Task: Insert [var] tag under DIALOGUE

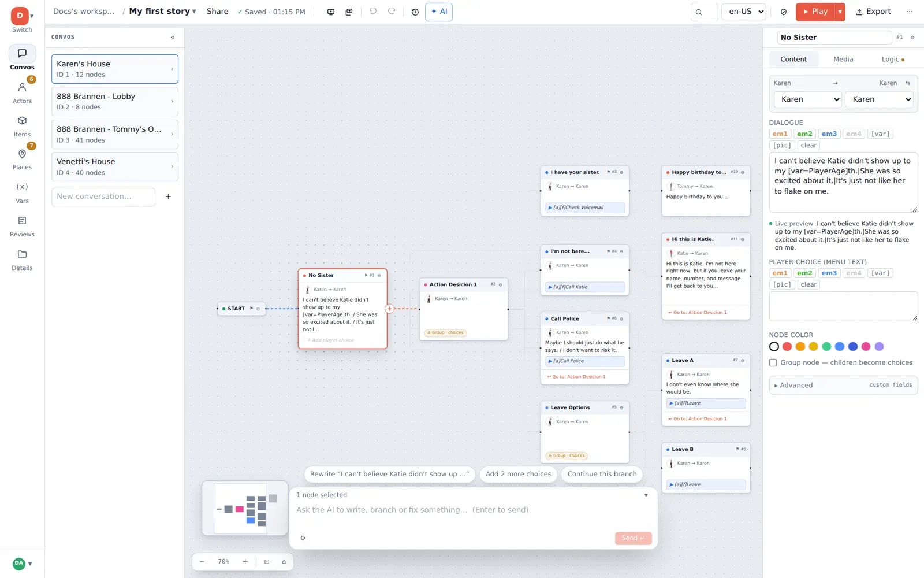Action: click(x=880, y=134)
